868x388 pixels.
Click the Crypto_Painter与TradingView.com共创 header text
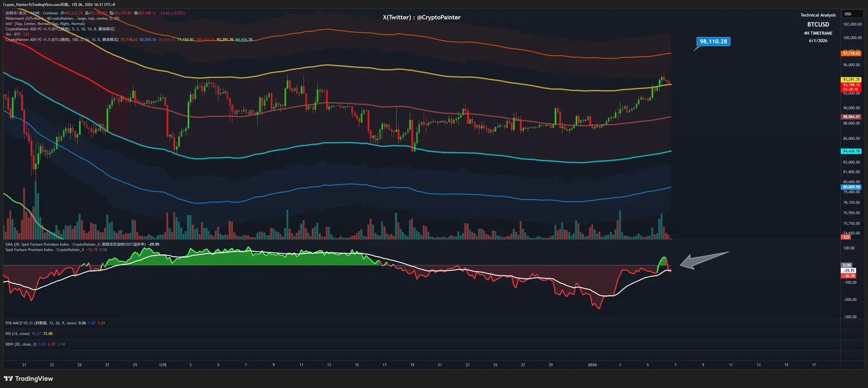36,5
